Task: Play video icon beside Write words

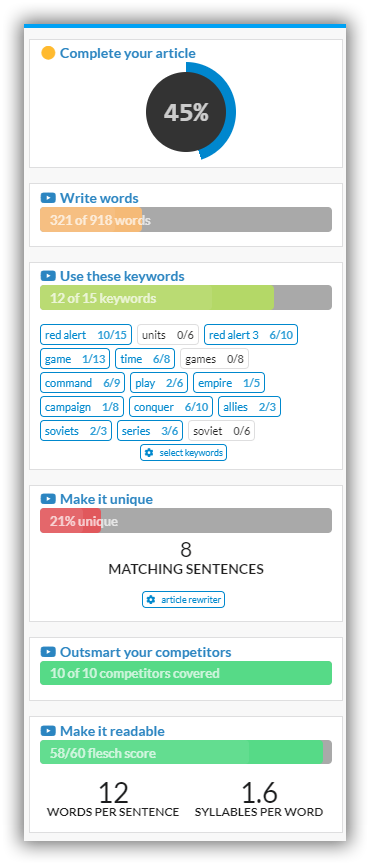Action: click(48, 198)
